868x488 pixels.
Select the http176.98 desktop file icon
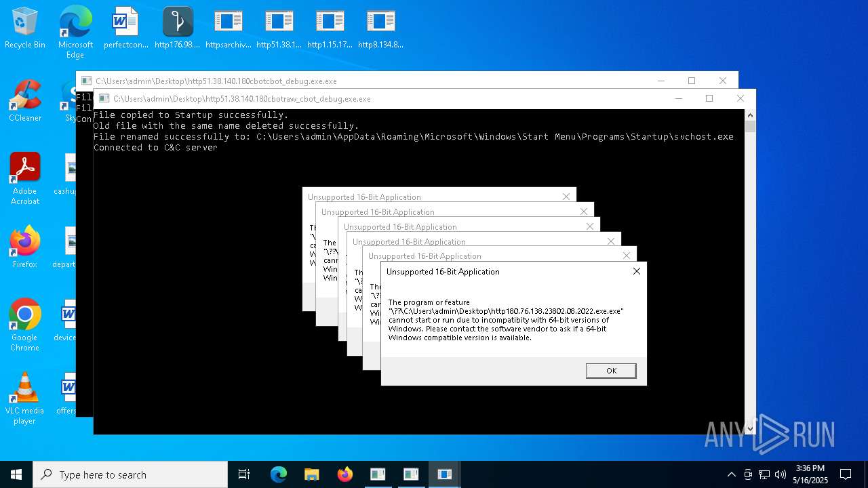[x=177, y=28]
